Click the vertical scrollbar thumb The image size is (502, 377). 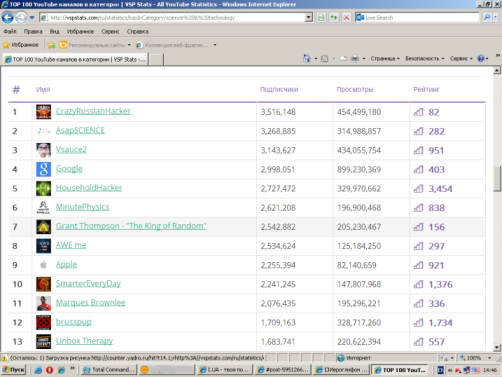pyautogui.click(x=497, y=179)
